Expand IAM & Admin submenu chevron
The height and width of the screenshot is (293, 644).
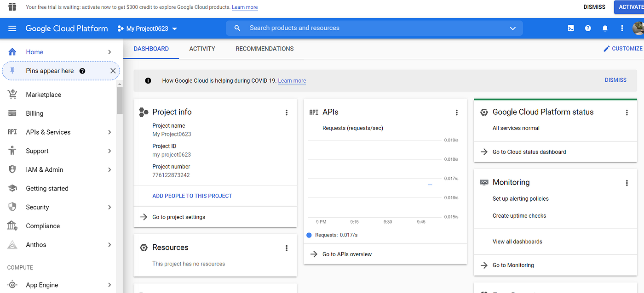[109, 169]
